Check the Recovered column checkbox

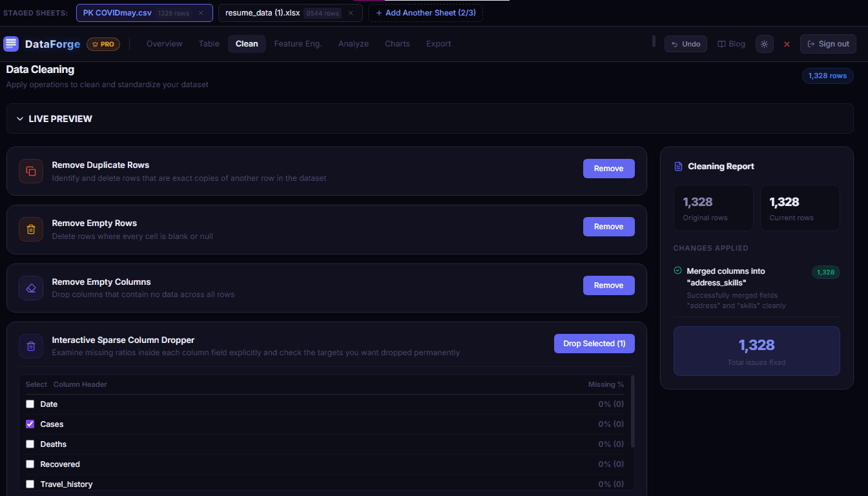(x=30, y=464)
